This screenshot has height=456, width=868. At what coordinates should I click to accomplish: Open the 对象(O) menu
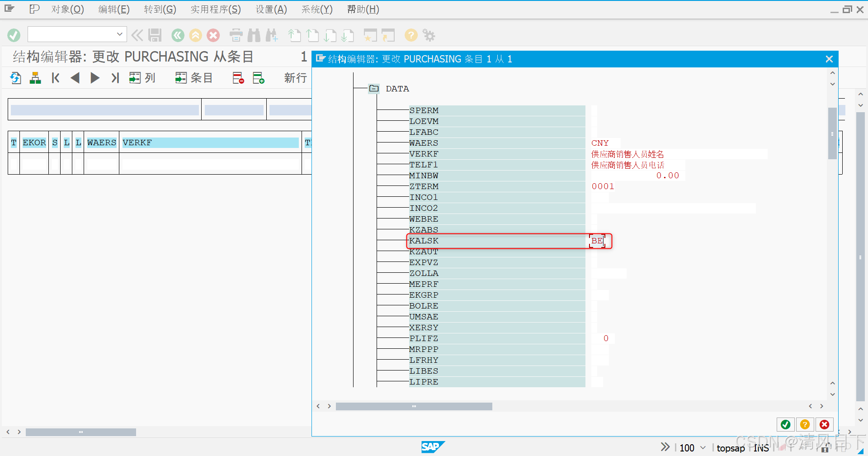click(67, 9)
